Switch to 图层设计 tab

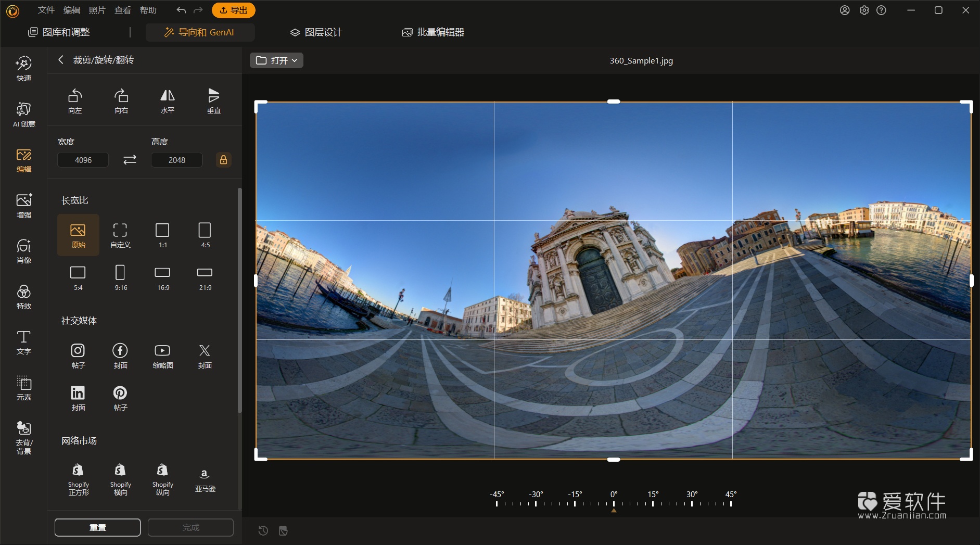coord(316,32)
